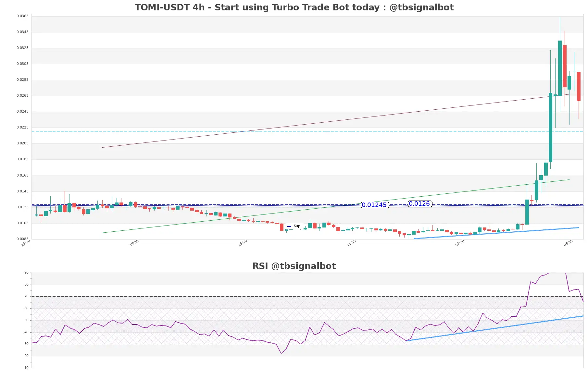
Task: Click the Sup legend entry
Action: pyautogui.click(x=294, y=226)
